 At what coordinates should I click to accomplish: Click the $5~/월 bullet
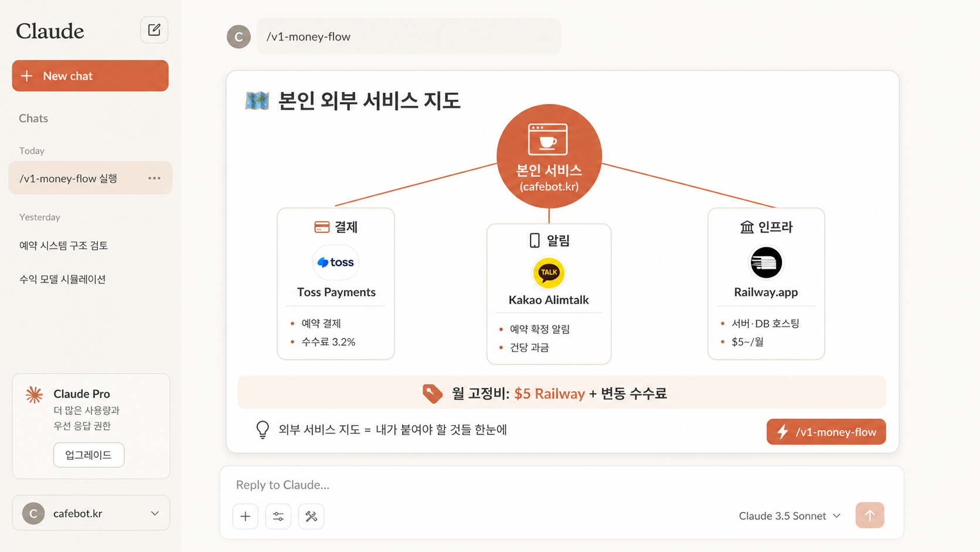[747, 342]
